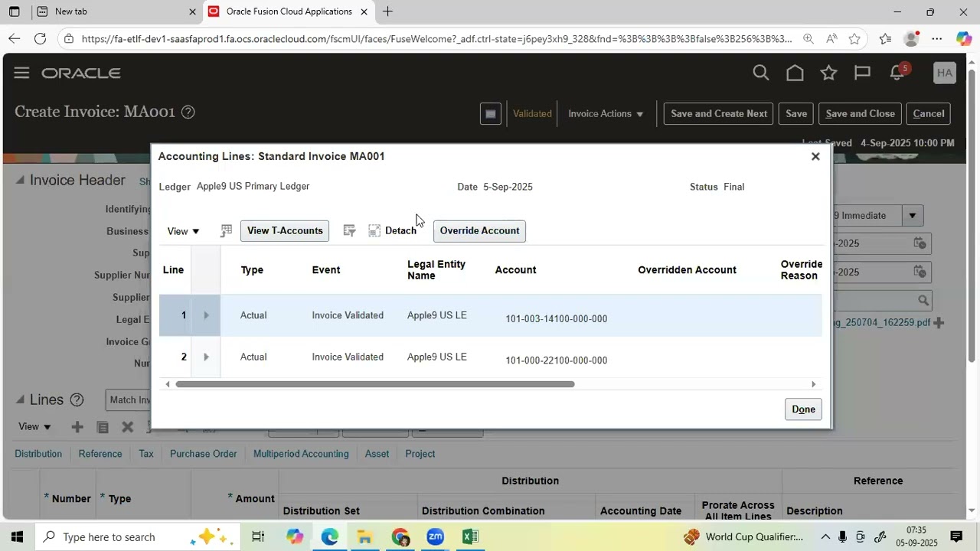Click the Save button
The image size is (980, 551).
(796, 113)
